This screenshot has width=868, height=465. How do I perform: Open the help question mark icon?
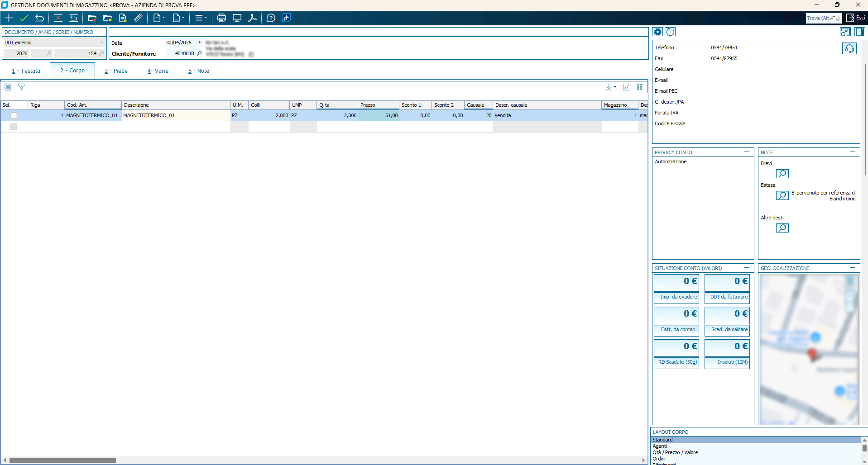point(271,18)
